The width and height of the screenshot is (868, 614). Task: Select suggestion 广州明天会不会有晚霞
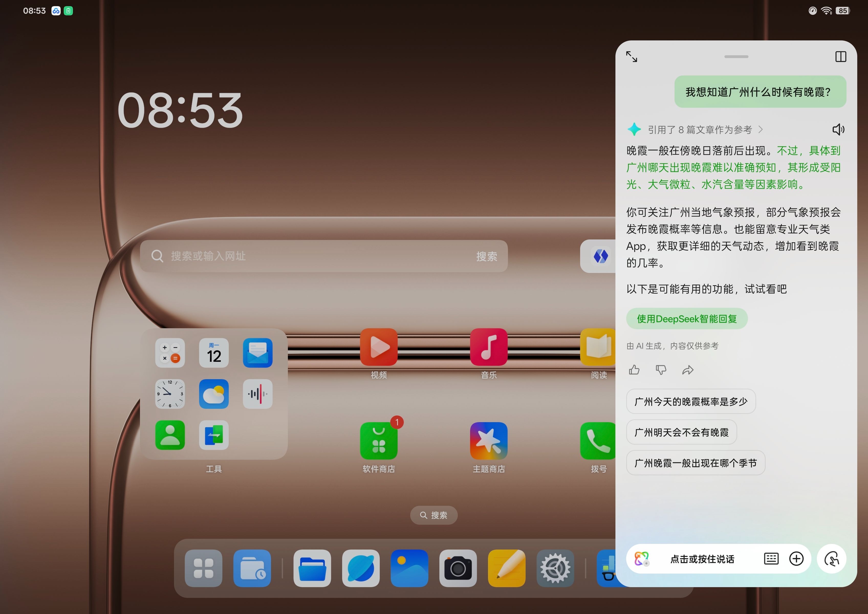681,432
